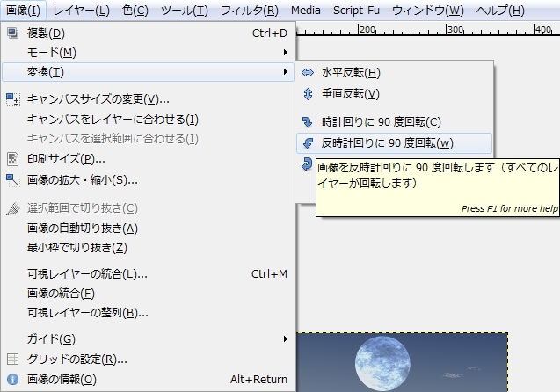Image resolution: width=560 pixels, height=392 pixels.
Task: Click the horizontal flip arrow icon
Action: 308,73
